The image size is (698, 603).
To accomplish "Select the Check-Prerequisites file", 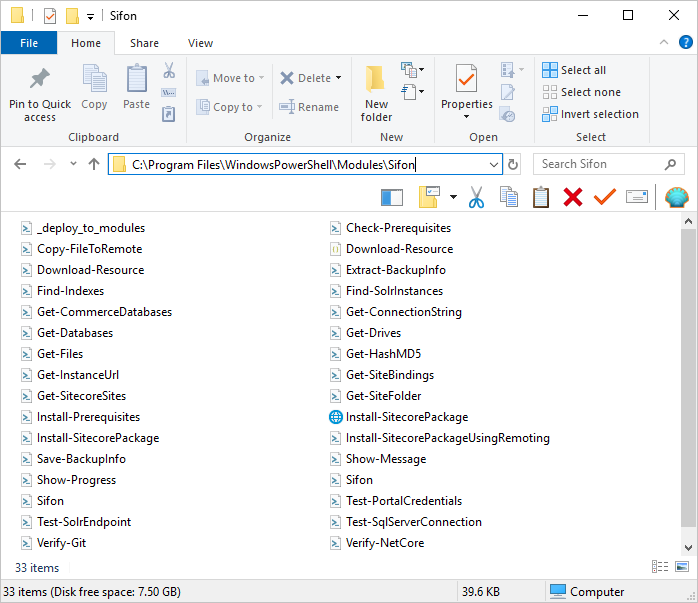I will tap(390, 228).
